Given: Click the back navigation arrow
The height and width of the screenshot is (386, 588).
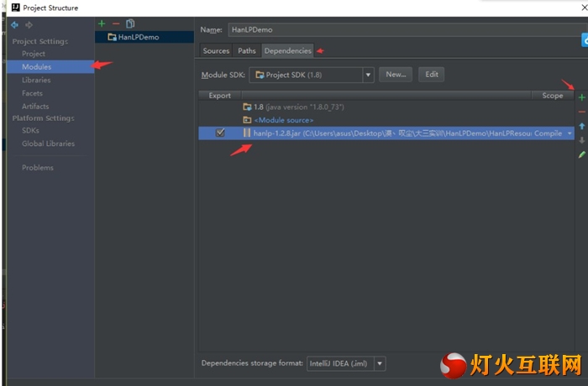Looking at the screenshot, I should coord(14,24).
